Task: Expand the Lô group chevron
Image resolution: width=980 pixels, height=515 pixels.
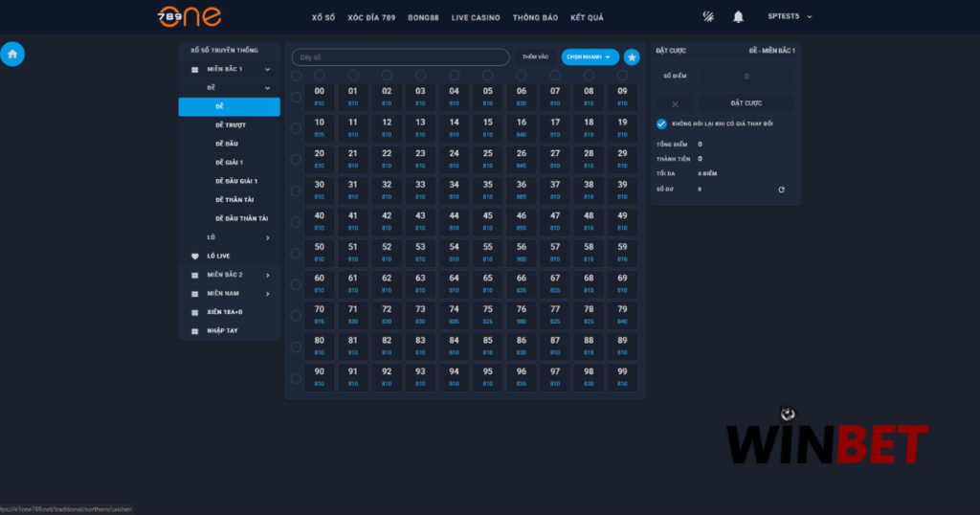Action: pos(268,237)
